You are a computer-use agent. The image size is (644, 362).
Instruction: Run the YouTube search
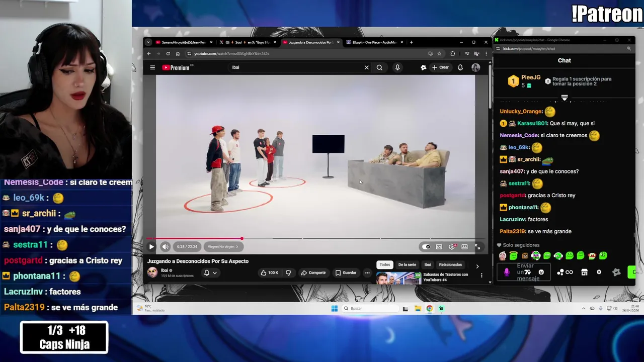pyautogui.click(x=379, y=67)
